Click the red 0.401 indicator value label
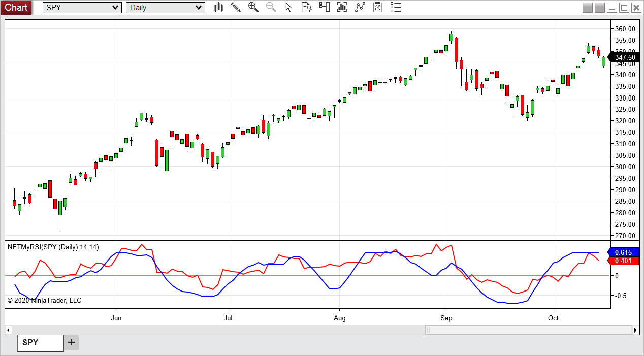644x356 pixels. (623, 261)
